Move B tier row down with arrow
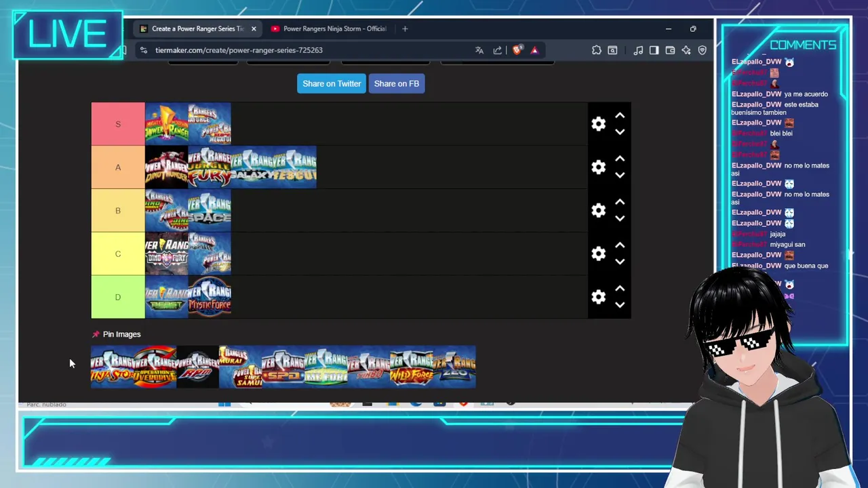Viewport: 868px width, 488px height. pyautogui.click(x=620, y=219)
